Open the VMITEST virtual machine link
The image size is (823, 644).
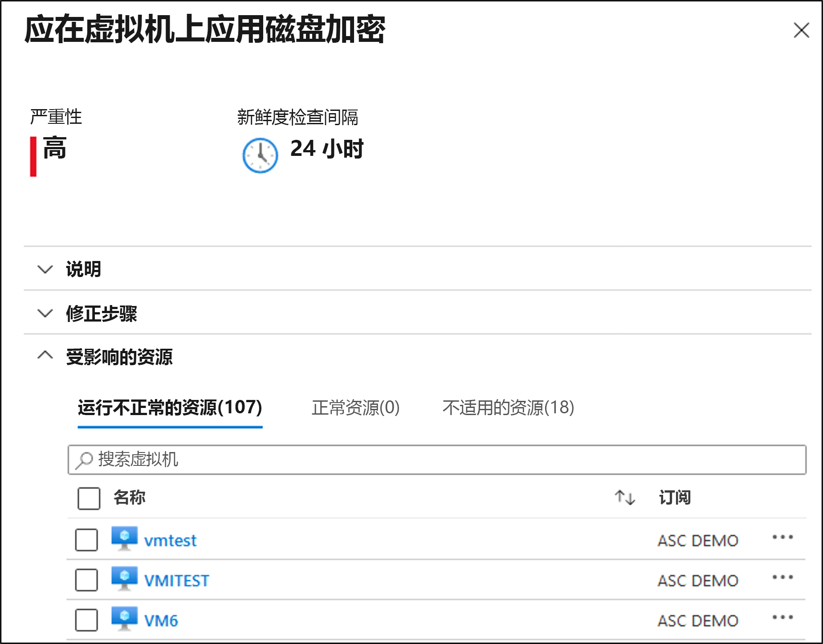pos(176,580)
